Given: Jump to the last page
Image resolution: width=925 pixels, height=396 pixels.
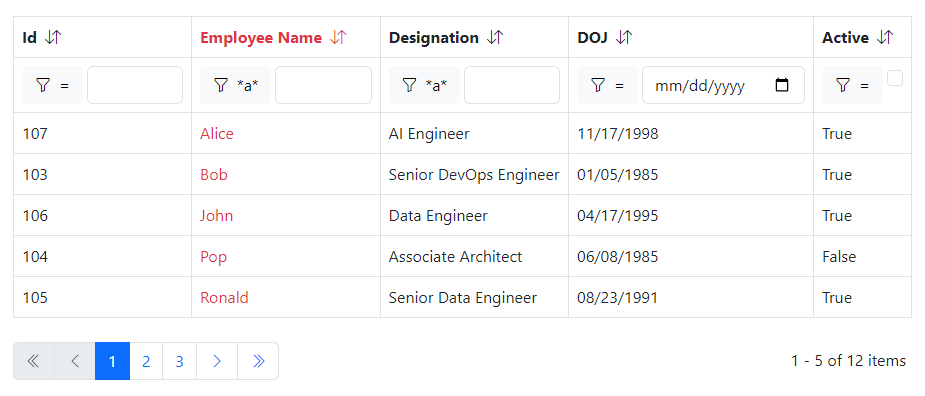Looking at the screenshot, I should point(258,361).
